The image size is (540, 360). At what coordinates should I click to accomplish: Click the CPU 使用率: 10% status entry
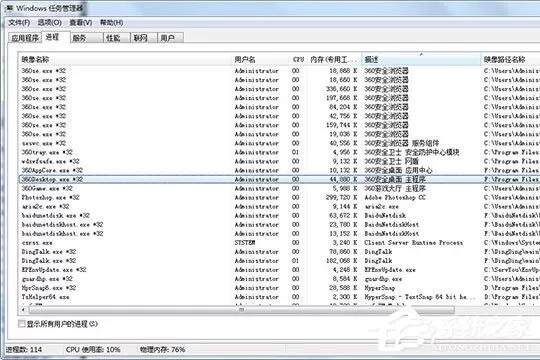click(x=93, y=349)
